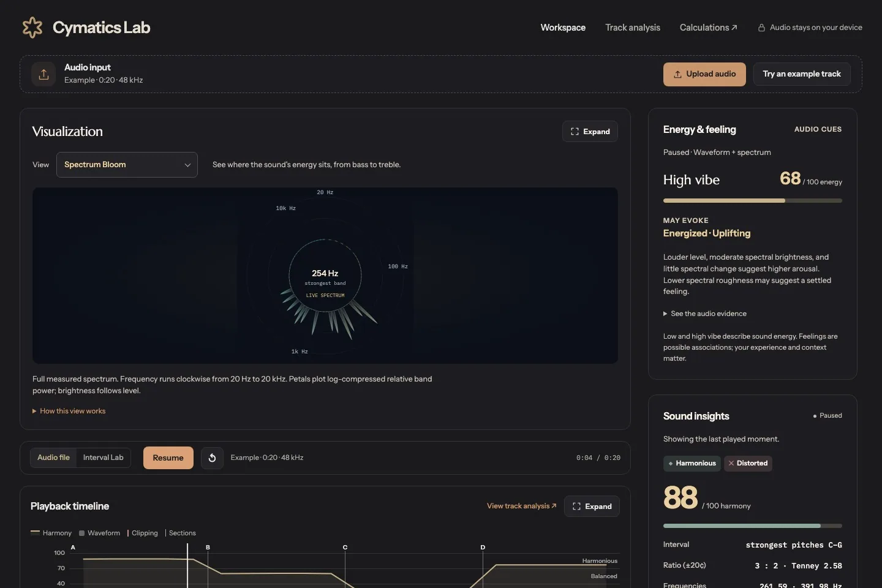882x588 pixels.
Task: Toggle the Sections legend item
Action: click(x=181, y=533)
